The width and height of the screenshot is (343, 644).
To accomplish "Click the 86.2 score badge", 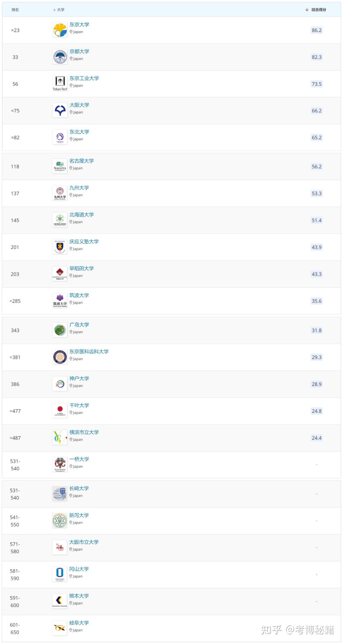I will (x=317, y=30).
